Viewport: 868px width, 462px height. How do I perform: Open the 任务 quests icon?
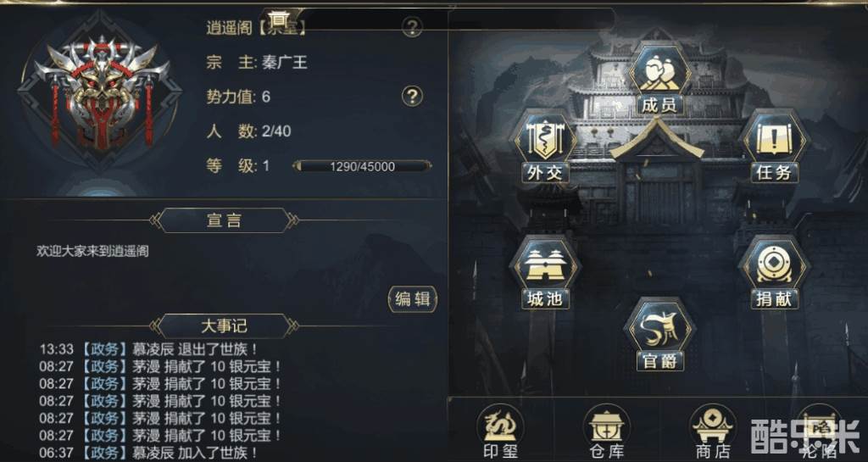point(775,148)
